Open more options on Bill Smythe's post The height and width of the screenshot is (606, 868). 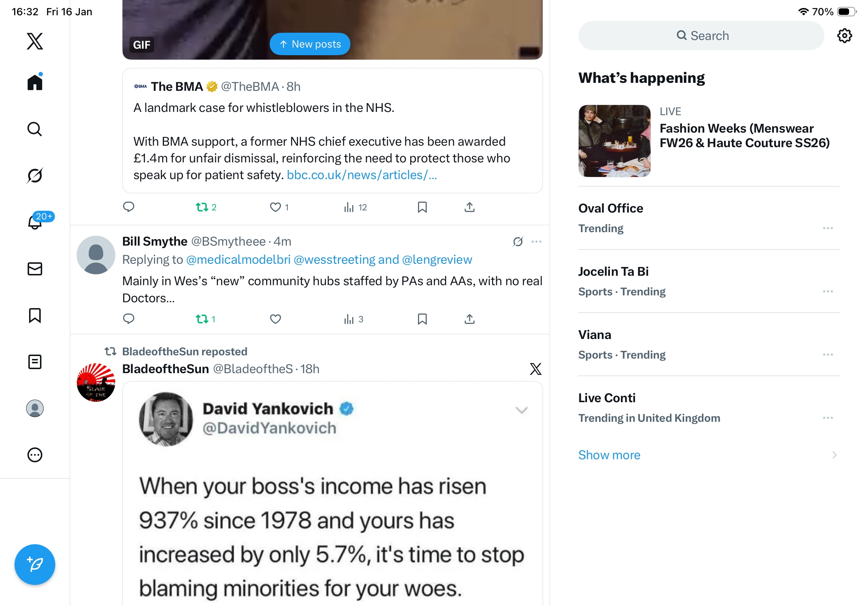point(536,241)
